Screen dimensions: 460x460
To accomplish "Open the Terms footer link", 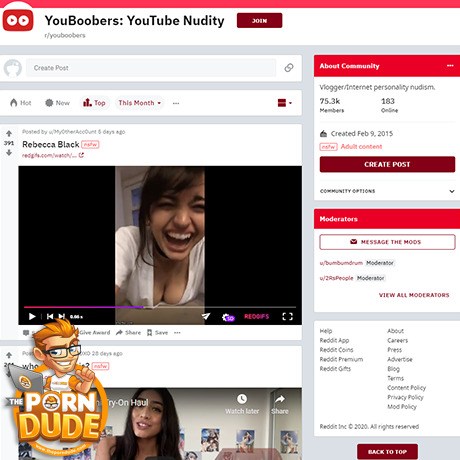I will pyautogui.click(x=395, y=378).
